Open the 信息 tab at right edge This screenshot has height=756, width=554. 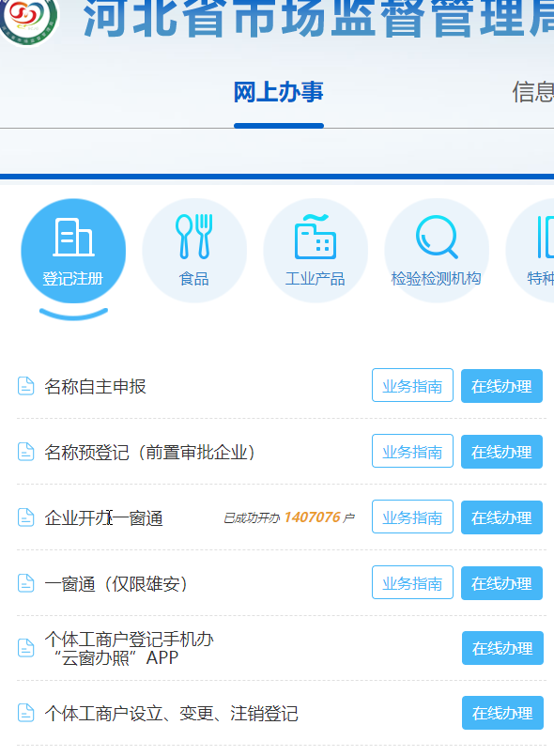point(532,92)
